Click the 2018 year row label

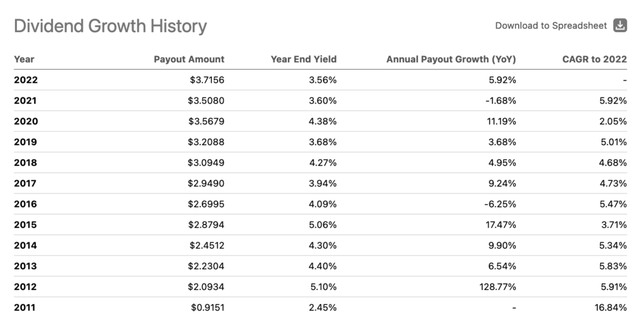[26, 163]
